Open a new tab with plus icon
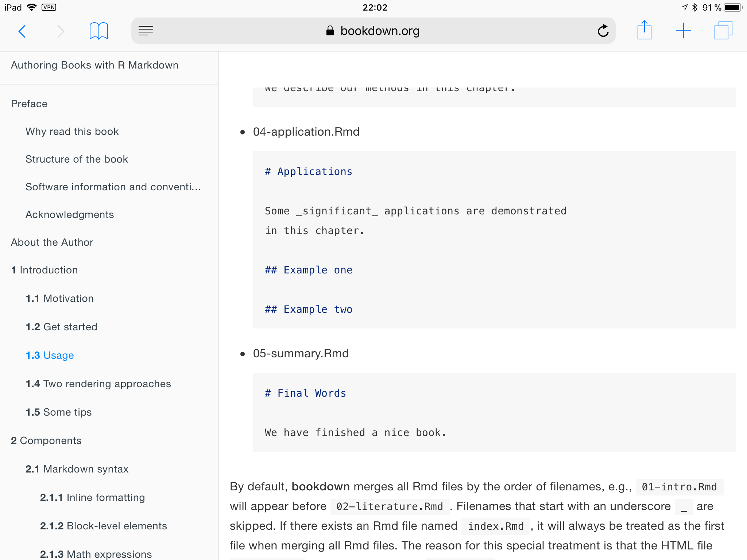The height and width of the screenshot is (560, 747). click(683, 31)
